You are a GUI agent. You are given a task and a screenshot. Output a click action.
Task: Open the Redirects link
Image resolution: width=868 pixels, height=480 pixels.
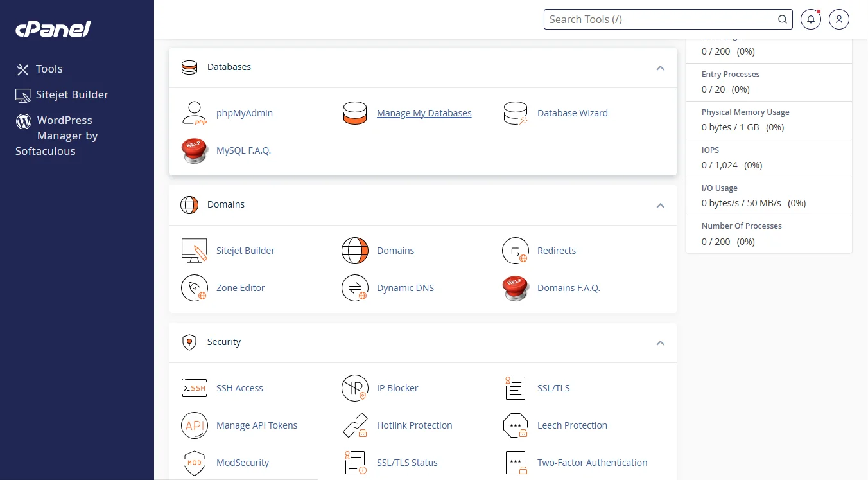tap(557, 251)
